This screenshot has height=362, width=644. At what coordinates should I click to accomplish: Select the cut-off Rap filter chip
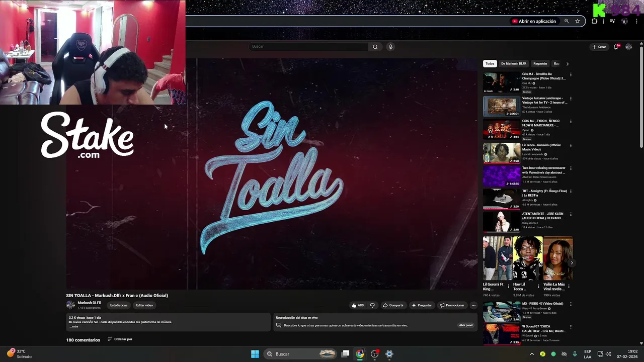(556, 64)
